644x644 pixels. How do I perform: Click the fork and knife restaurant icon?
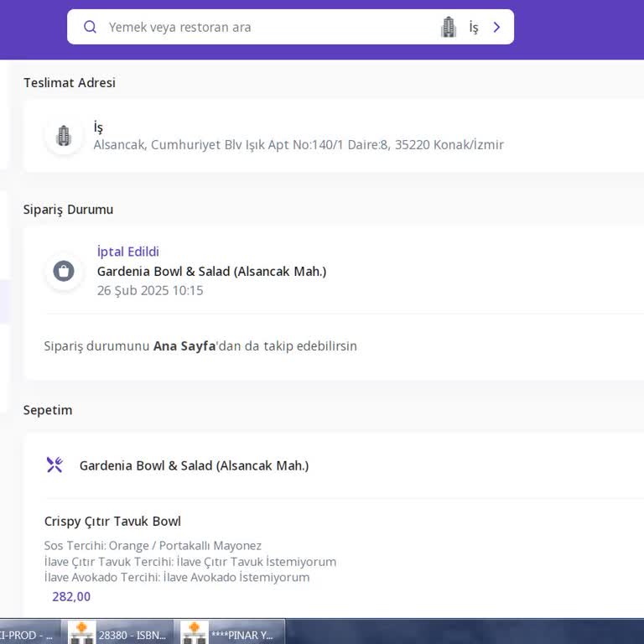click(55, 465)
